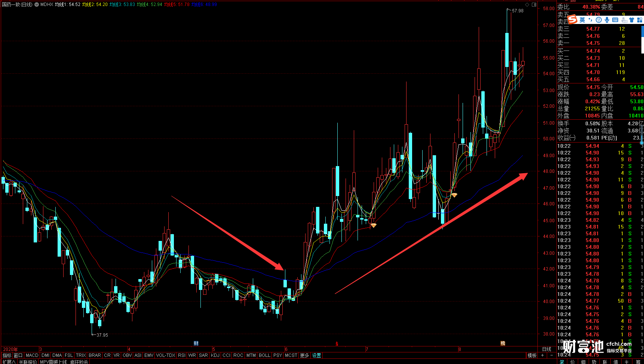This screenshot has width=644, height=364.
Task: Select the MACD indicator
Action: coord(32,355)
